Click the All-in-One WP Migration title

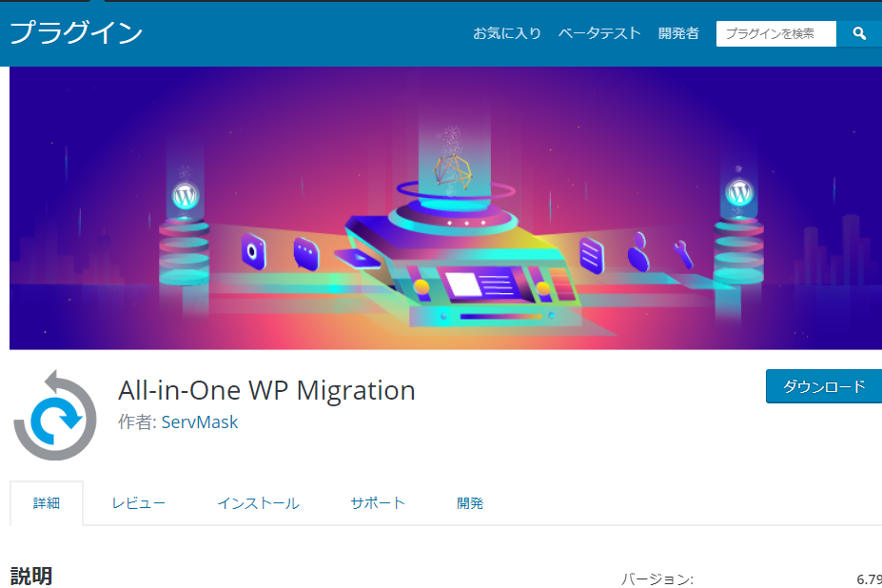[266, 390]
